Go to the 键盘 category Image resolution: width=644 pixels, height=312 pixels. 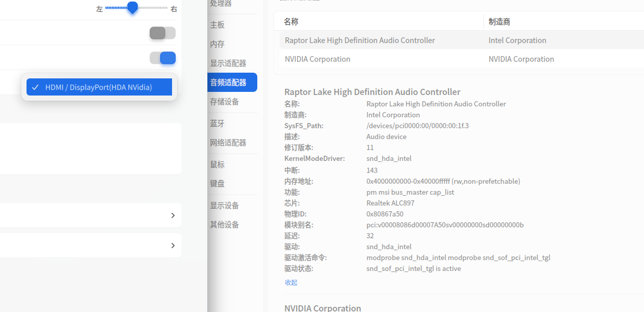(217, 184)
